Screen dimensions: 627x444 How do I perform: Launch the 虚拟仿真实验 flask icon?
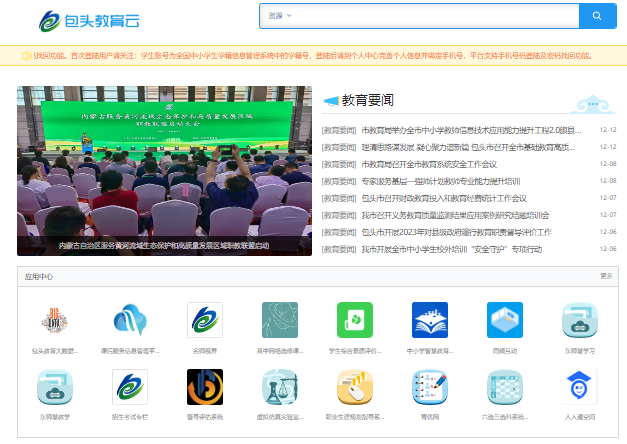click(x=280, y=386)
